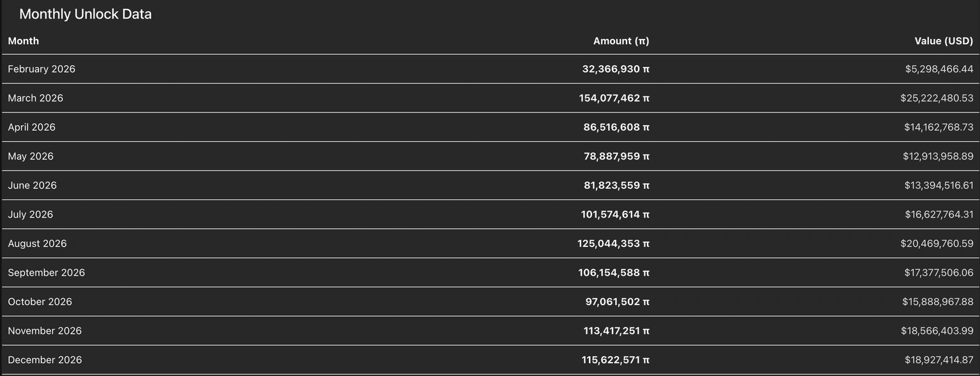
Task: Click the $12,913,958.89 value for May
Action: pos(938,156)
